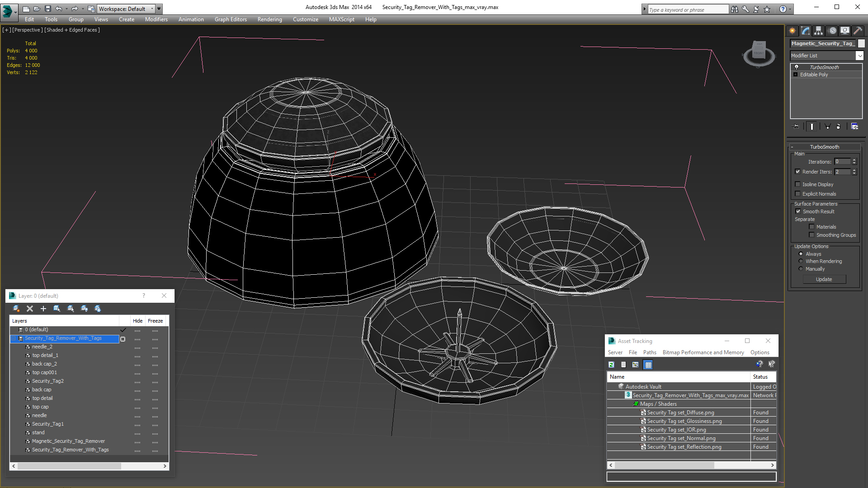Select Always update option
868x488 pixels.
click(x=801, y=254)
